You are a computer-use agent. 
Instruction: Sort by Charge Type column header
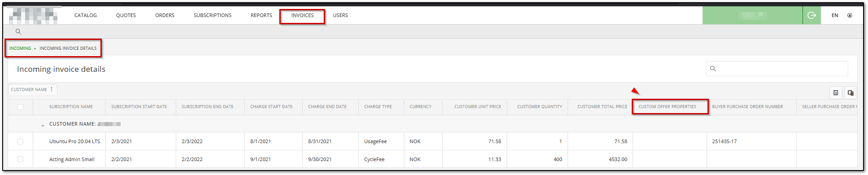point(378,107)
